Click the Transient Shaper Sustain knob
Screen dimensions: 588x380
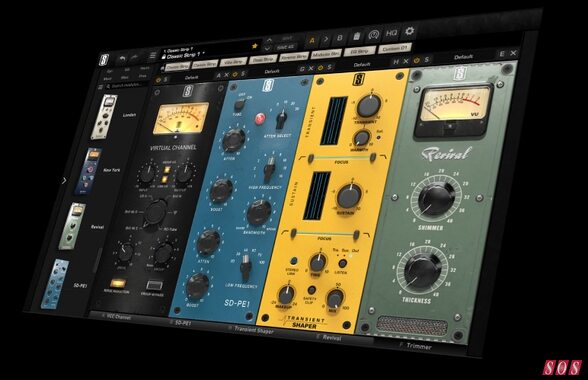[x=349, y=197]
